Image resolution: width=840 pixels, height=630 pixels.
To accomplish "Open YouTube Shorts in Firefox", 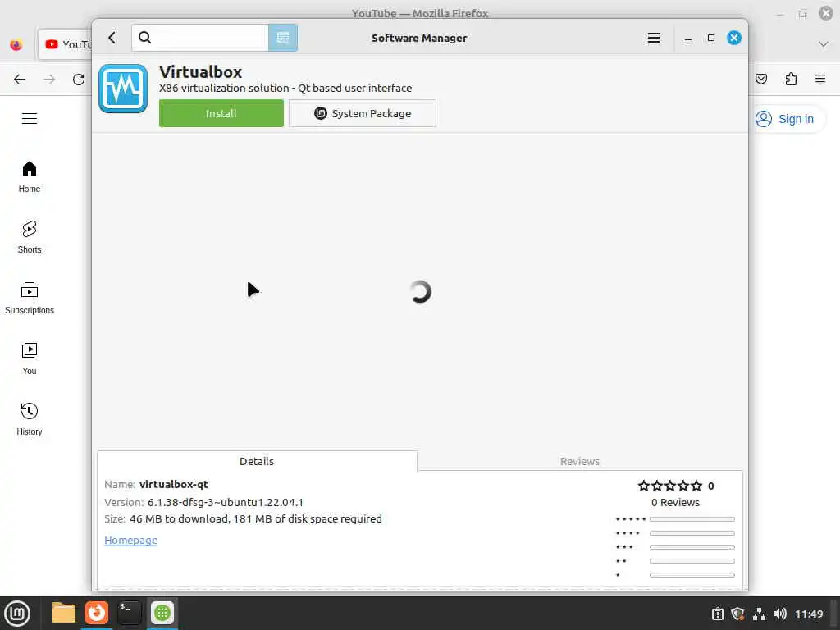I will click(x=30, y=237).
